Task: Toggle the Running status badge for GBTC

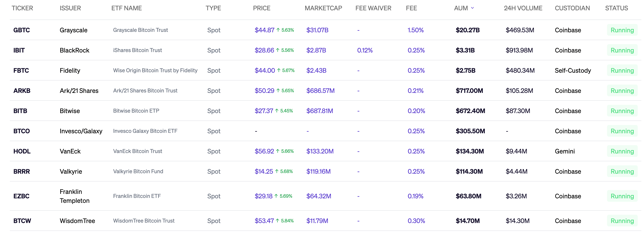Action: click(622, 30)
